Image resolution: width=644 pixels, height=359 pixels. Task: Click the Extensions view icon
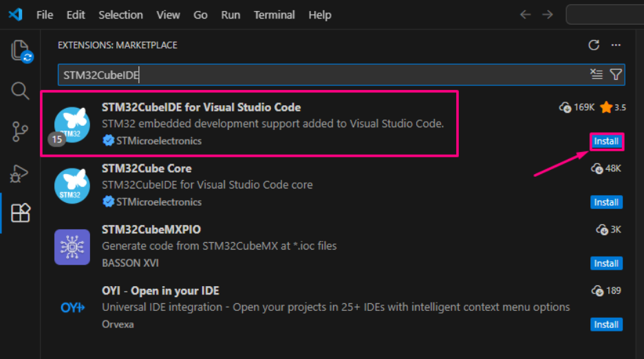pyautogui.click(x=21, y=213)
